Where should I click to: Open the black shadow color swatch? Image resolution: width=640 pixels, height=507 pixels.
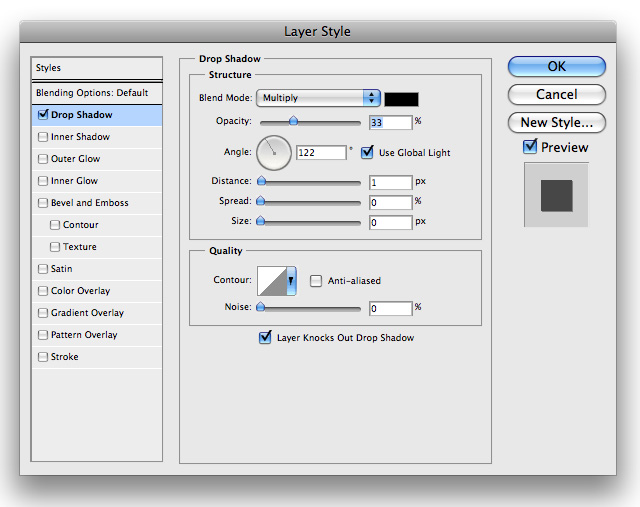(x=401, y=99)
